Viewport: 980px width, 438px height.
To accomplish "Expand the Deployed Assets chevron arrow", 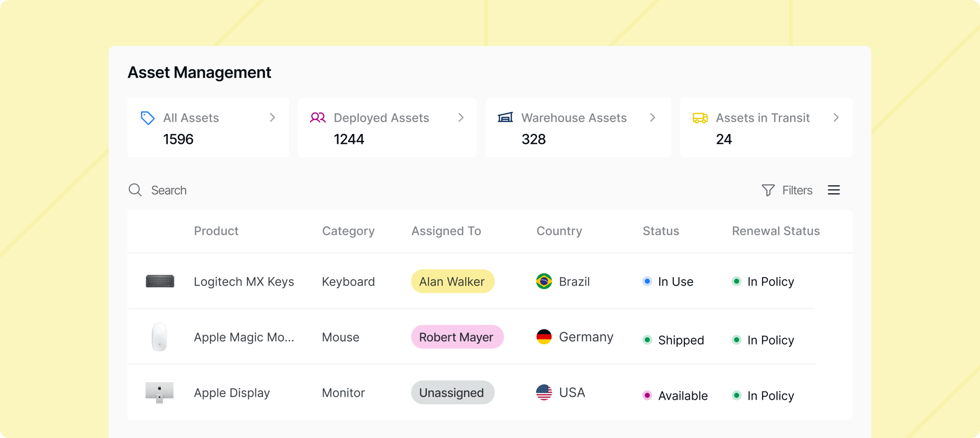I will click(461, 118).
